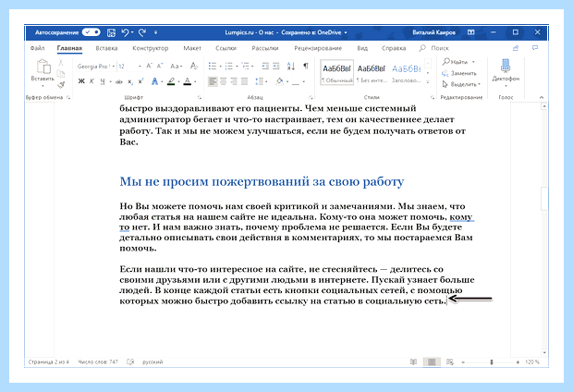Open the Customize Quick Access Toolbar arrow
This screenshot has width=573, height=392.
click(155, 32)
